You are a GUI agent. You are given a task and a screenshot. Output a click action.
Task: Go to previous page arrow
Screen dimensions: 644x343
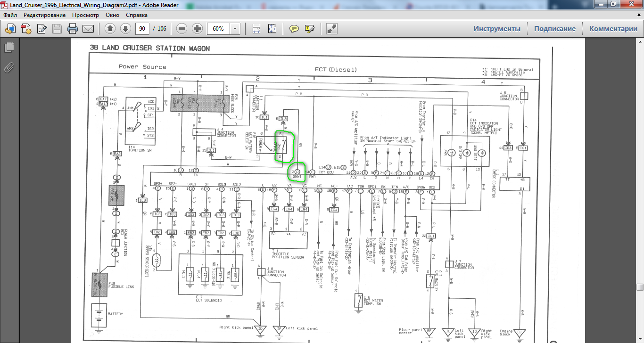pos(110,29)
